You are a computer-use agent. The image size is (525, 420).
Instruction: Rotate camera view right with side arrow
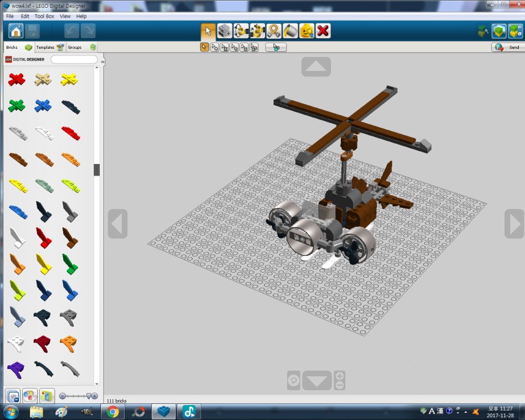point(513,224)
